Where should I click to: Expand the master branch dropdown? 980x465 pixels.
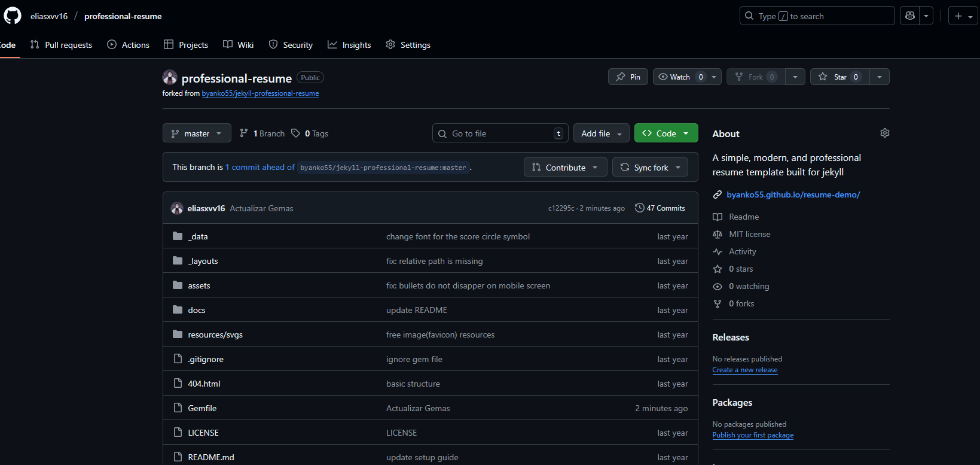(x=197, y=133)
